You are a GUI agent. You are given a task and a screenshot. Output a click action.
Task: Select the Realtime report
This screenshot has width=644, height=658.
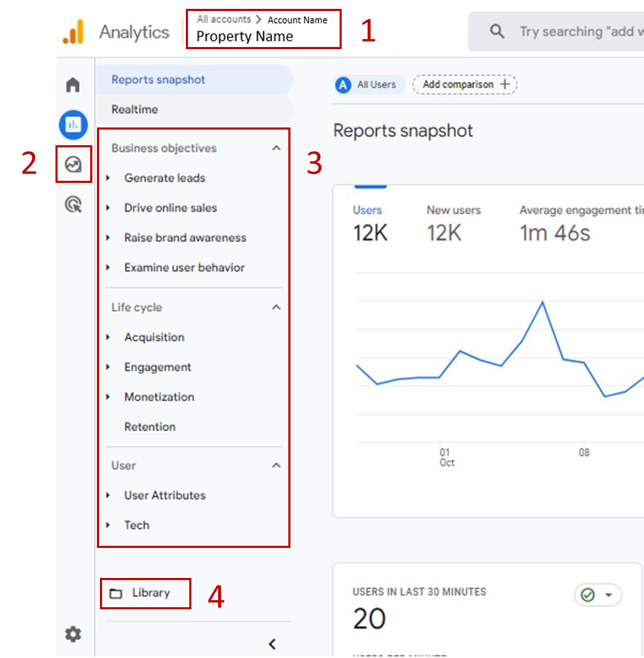point(135,109)
